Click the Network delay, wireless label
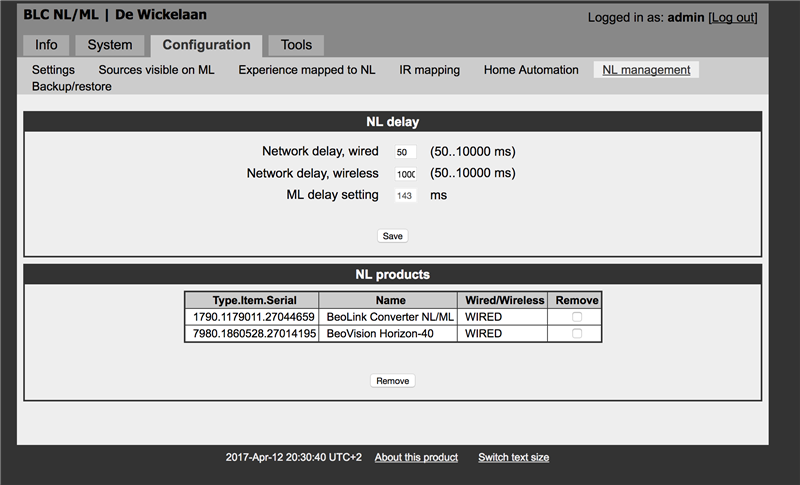Screen dimensions: 800x485 (x=312, y=173)
